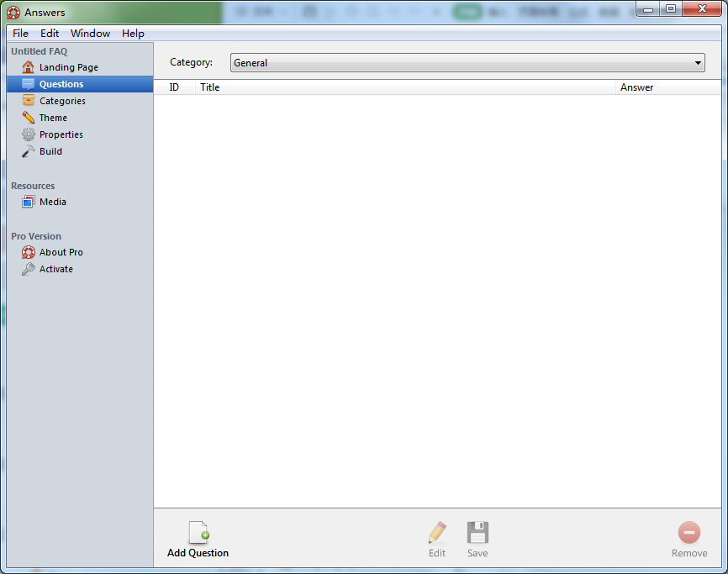This screenshot has width=728, height=574.
Task: Click the Answer column header
Action: [636, 87]
